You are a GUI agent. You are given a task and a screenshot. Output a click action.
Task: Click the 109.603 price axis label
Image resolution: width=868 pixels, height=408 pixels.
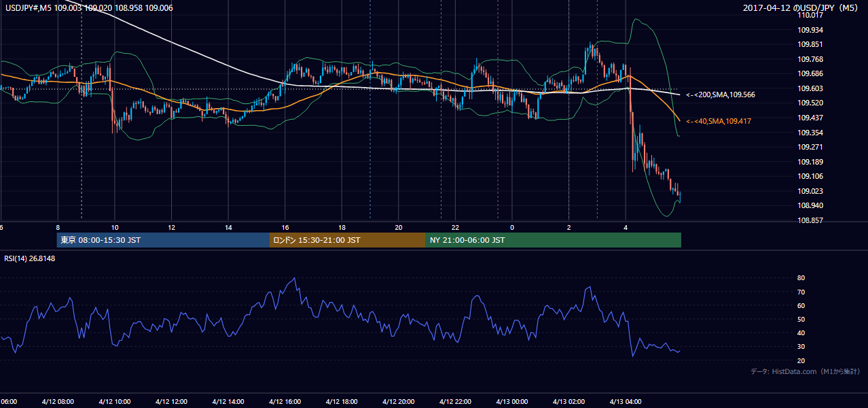tap(812, 88)
